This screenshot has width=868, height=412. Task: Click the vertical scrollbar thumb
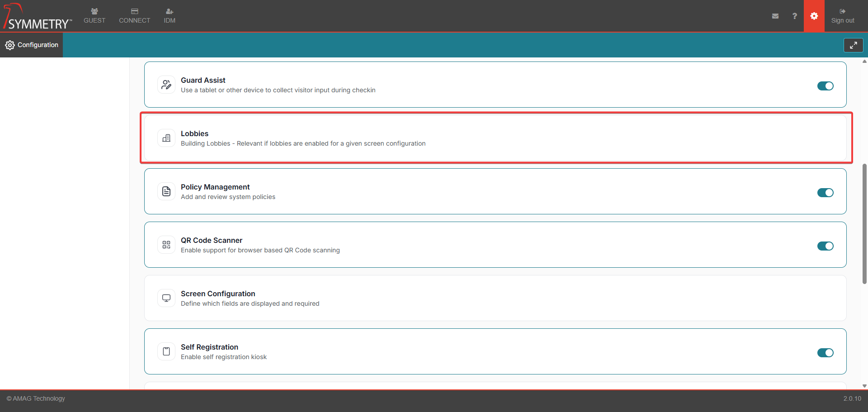point(864,224)
